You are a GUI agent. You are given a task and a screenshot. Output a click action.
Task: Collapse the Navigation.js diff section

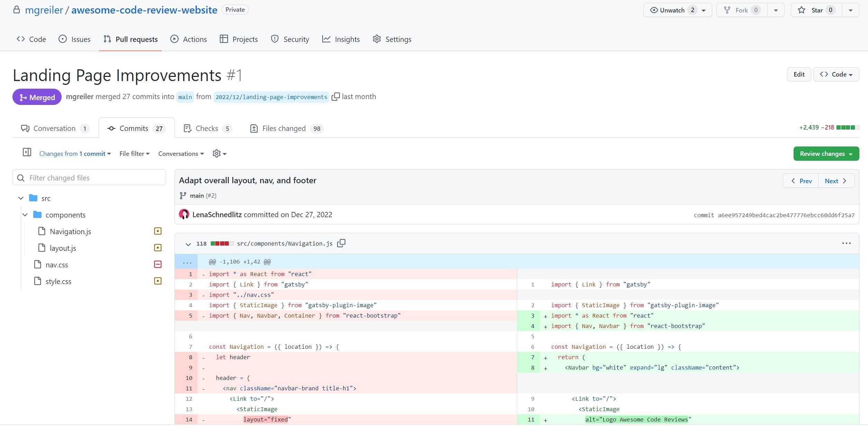pos(188,244)
